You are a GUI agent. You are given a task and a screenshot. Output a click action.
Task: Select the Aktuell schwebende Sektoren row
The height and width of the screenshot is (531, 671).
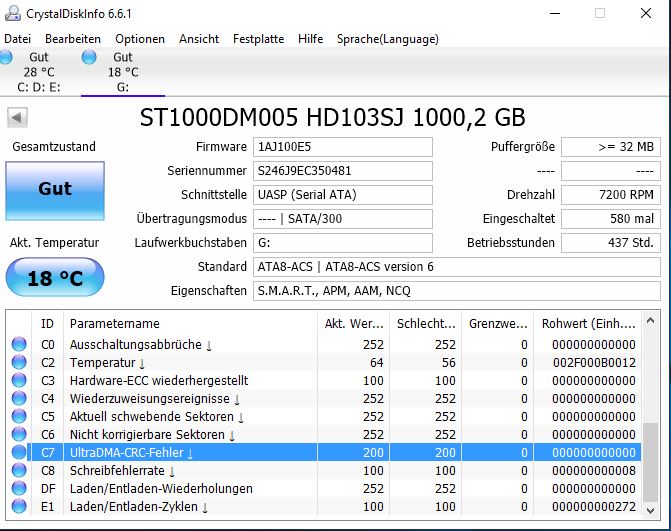tap(324, 416)
